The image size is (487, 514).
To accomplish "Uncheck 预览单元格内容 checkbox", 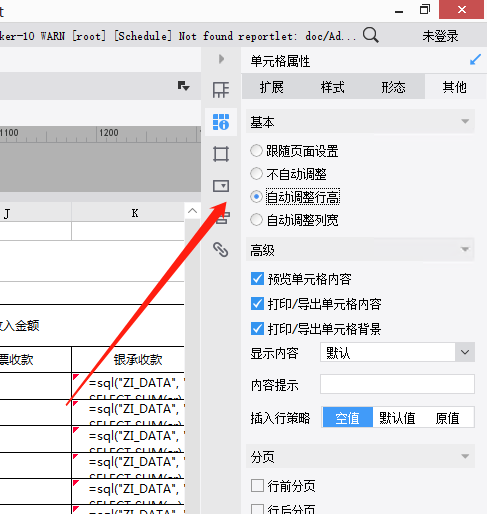I will pos(257,279).
